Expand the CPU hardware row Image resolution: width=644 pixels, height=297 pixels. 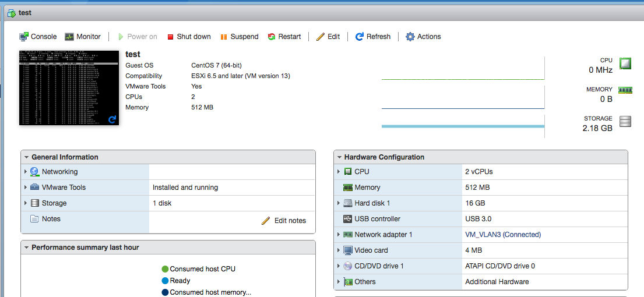[x=339, y=172]
